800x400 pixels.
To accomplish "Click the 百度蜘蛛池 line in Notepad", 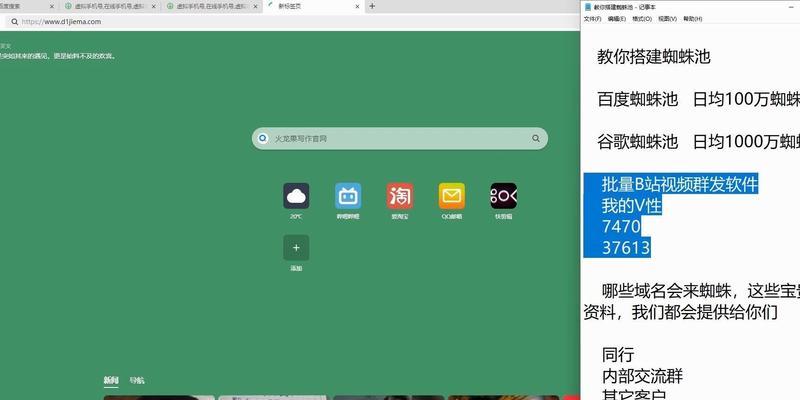I will click(x=698, y=100).
